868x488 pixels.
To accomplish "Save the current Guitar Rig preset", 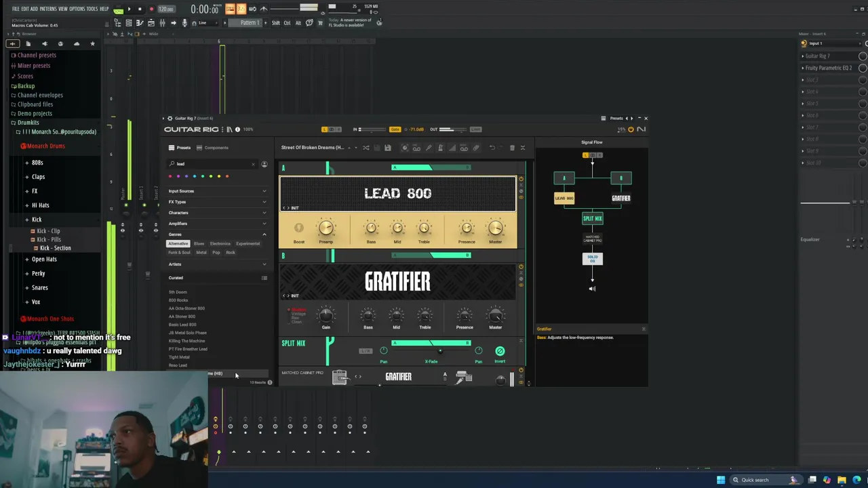I will (x=387, y=148).
